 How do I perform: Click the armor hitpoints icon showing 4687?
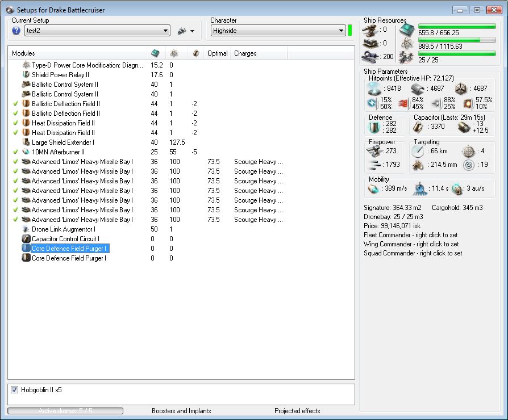click(x=417, y=89)
